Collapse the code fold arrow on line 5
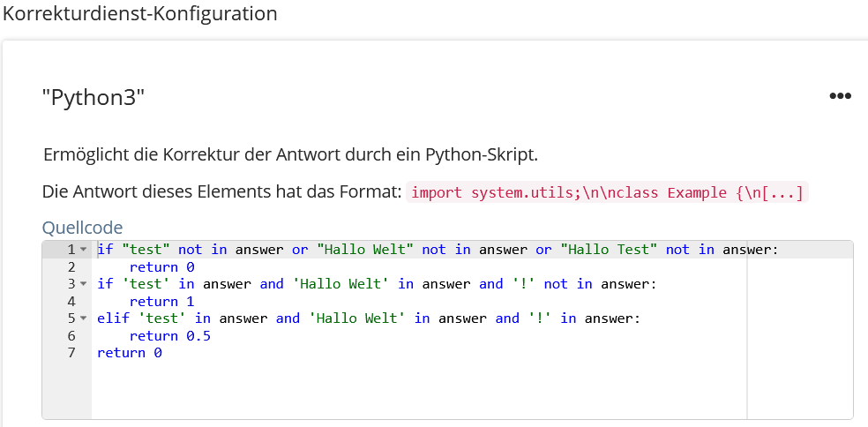 tap(84, 318)
